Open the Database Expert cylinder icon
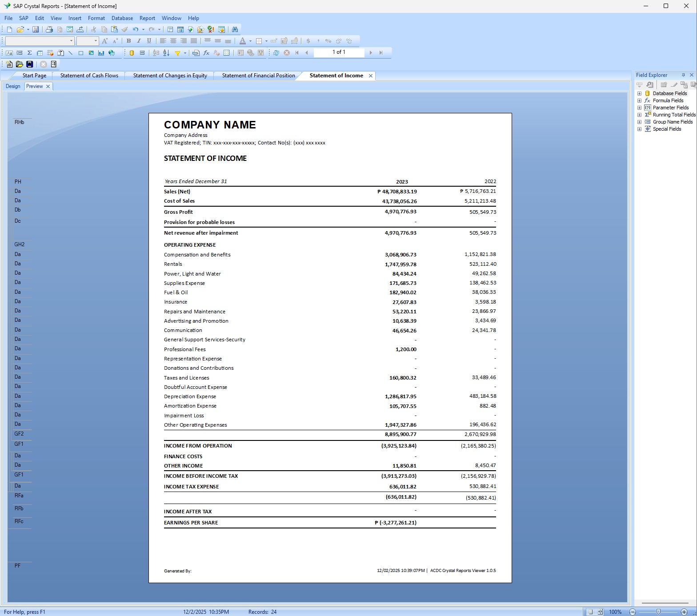Image resolution: width=697 pixels, height=616 pixels. (132, 52)
